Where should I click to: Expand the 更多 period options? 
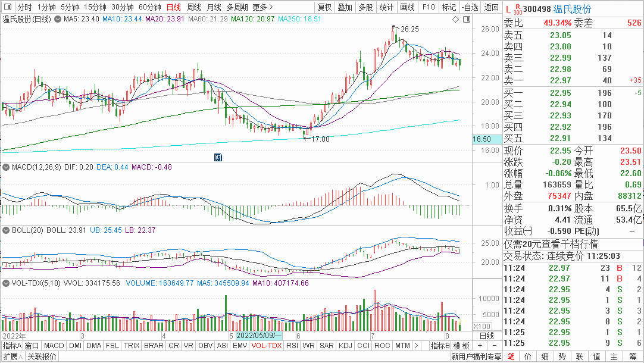pyautogui.click(x=263, y=7)
